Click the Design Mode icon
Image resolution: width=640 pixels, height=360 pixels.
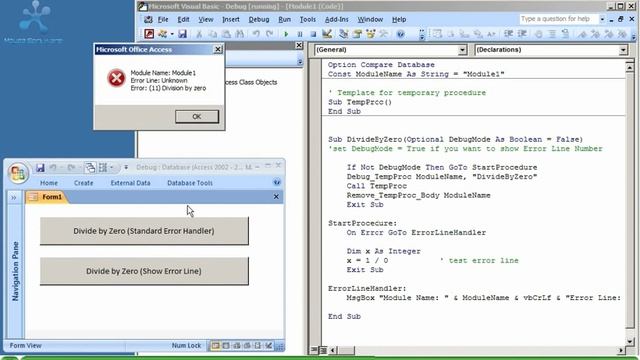327,34
